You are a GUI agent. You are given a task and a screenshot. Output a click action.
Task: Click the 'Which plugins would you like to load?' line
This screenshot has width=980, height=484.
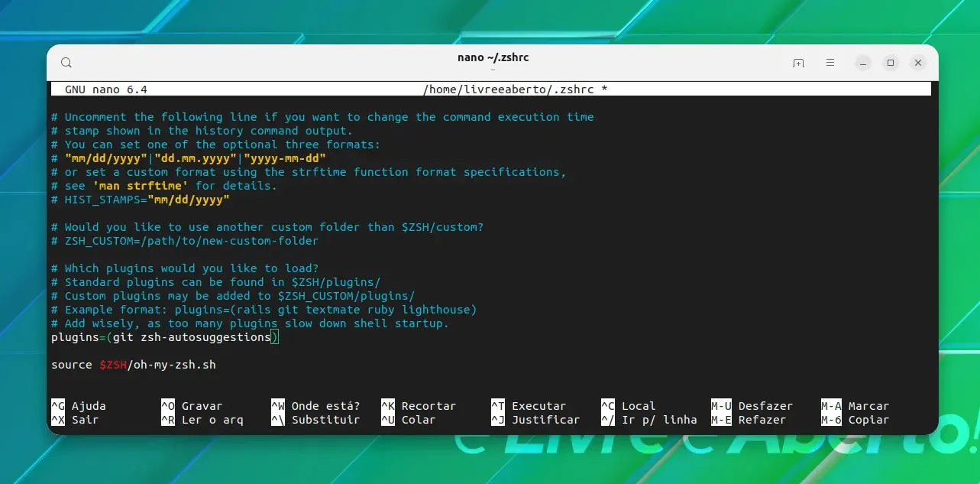(x=185, y=268)
